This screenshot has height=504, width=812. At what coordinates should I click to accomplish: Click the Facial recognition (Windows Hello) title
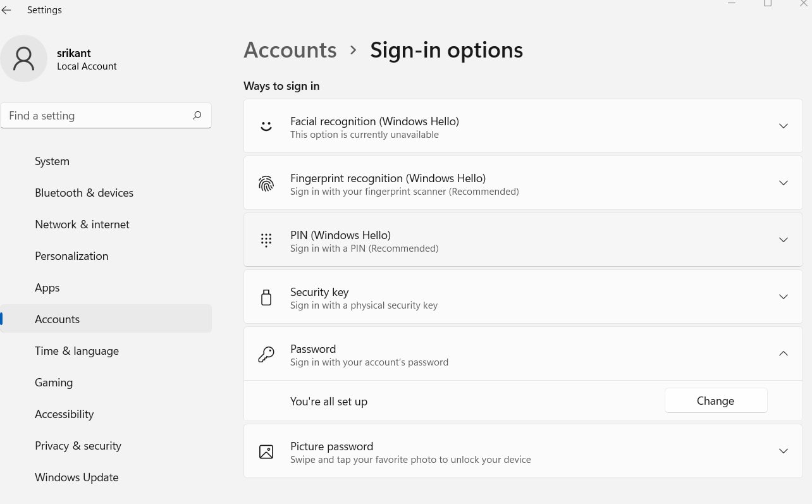(374, 121)
